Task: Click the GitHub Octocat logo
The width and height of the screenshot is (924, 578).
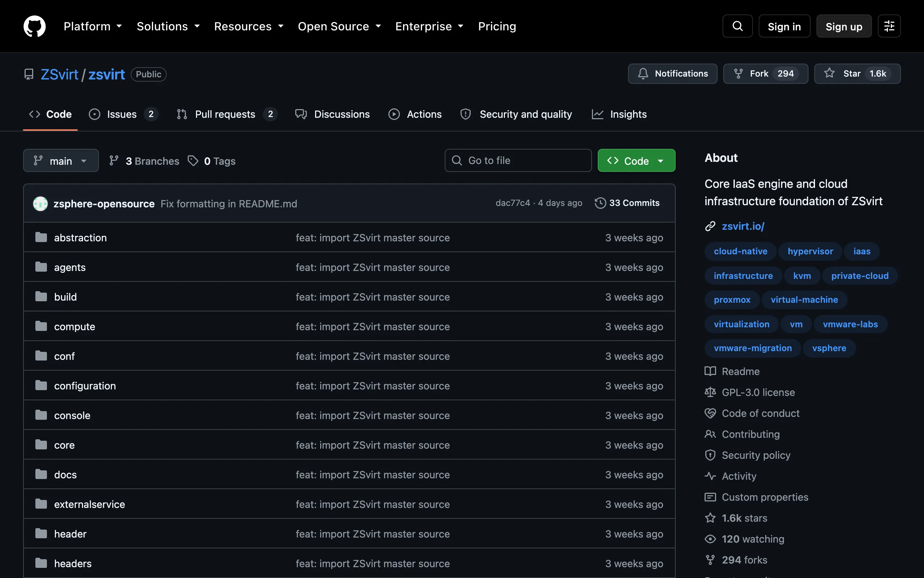Action: click(34, 26)
